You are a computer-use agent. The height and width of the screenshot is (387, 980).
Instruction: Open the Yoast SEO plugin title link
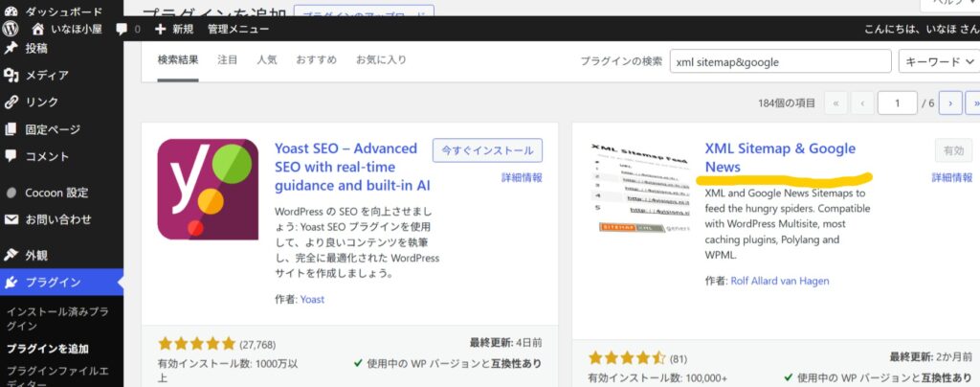click(x=352, y=167)
